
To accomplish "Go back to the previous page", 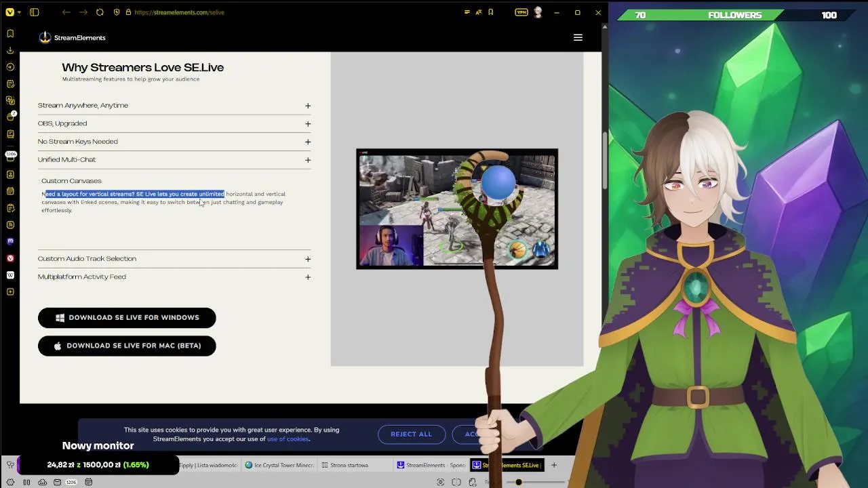I will point(66,12).
